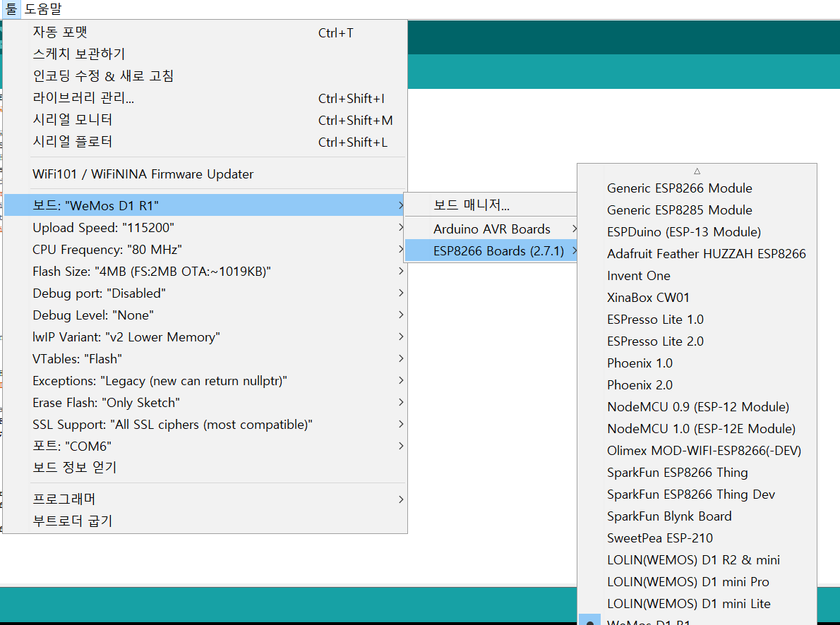Expand Exceptions "Legacy" submenu
840x625 pixels.
(x=205, y=381)
